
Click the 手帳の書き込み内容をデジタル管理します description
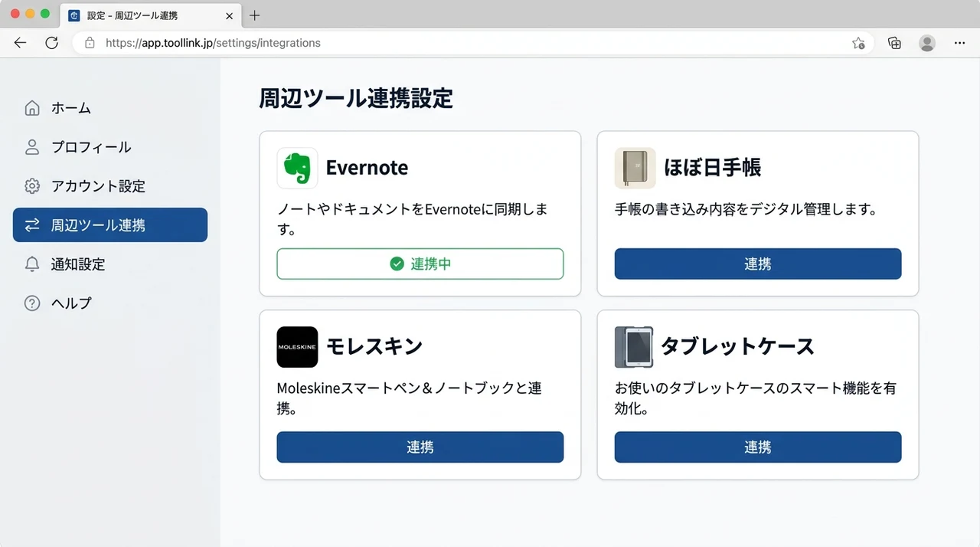(746, 209)
